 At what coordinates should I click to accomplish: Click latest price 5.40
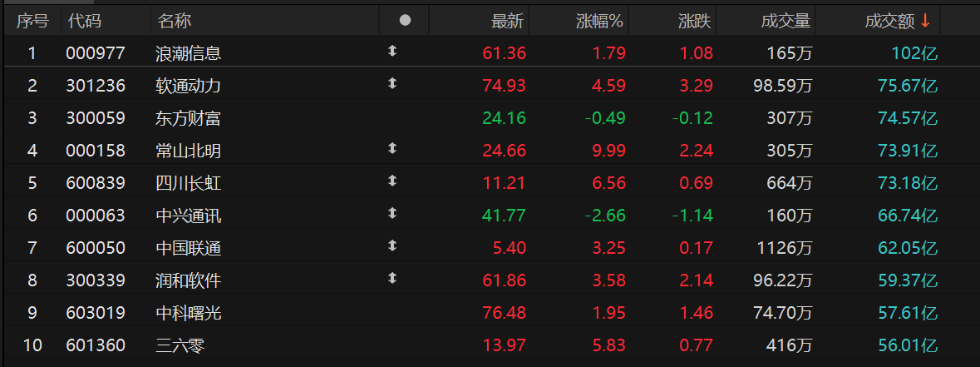coord(510,248)
